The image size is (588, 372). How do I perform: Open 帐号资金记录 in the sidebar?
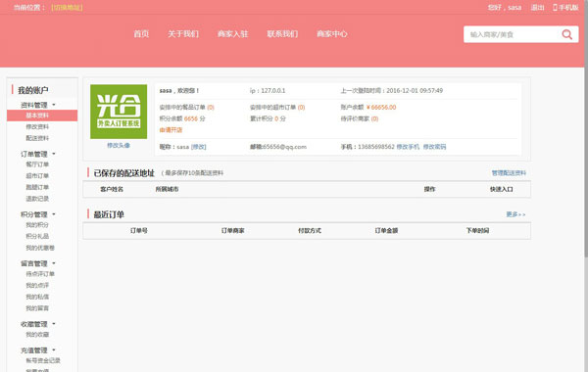tap(43, 360)
